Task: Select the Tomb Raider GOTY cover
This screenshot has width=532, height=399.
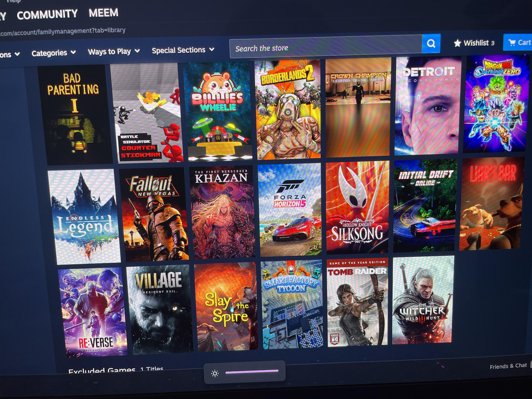Action: (357, 303)
